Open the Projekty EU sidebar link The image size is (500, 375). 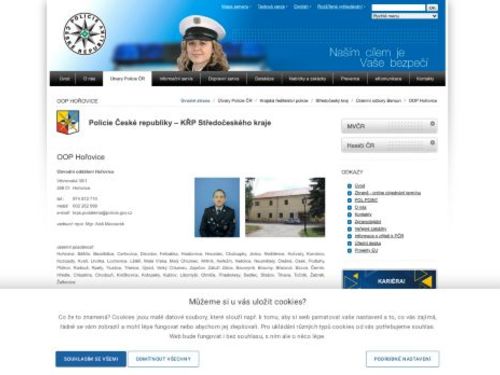[x=366, y=251]
